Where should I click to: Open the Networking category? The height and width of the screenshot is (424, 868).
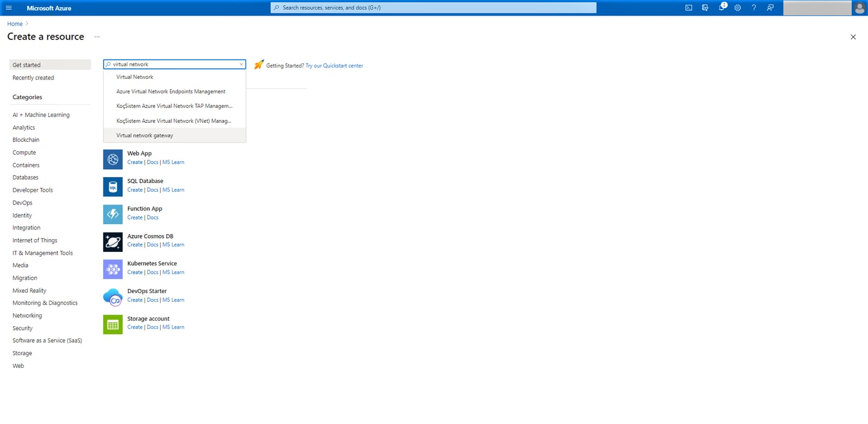coord(27,316)
